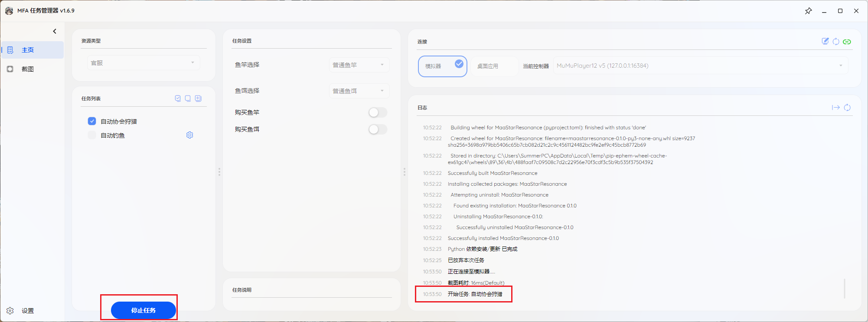
Task: Click the edit controller icon in 连接 panel
Action: tap(825, 41)
